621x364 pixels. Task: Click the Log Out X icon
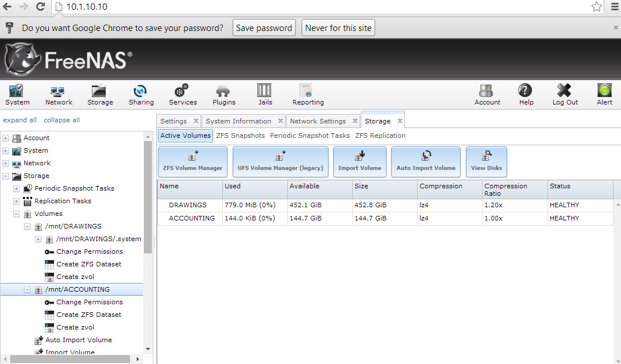coord(565,95)
